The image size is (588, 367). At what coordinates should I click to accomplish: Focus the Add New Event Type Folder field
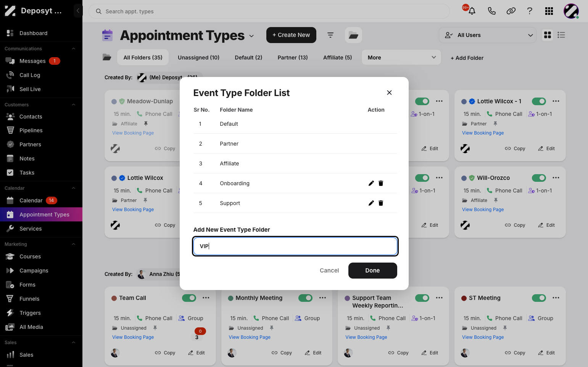pos(295,246)
